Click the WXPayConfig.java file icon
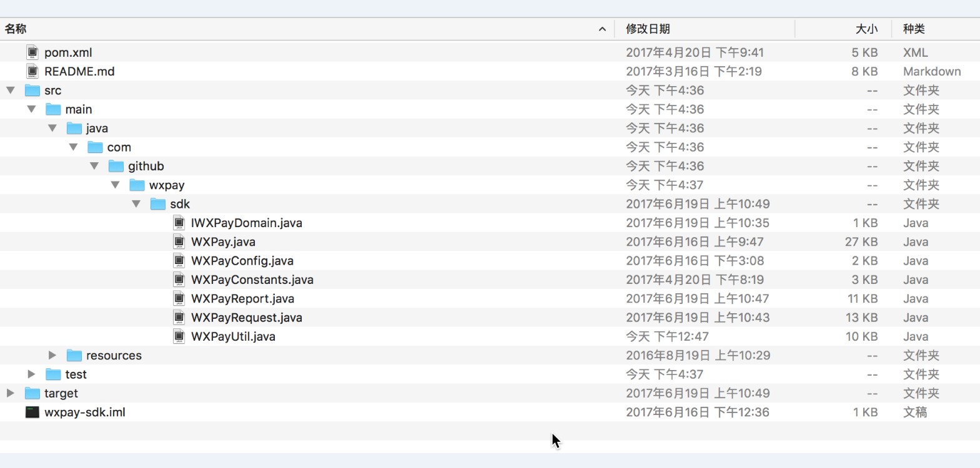This screenshot has width=980, height=468. 179,261
